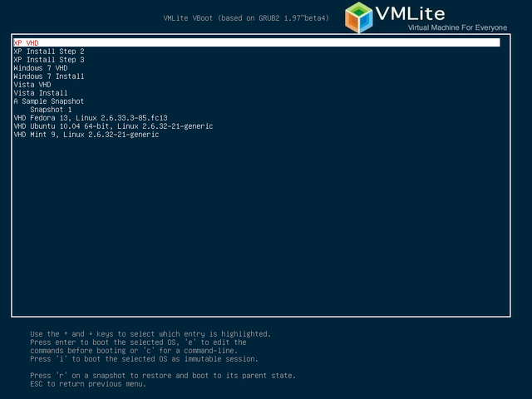
Task: Click the immutable session help line
Action: click(144, 359)
